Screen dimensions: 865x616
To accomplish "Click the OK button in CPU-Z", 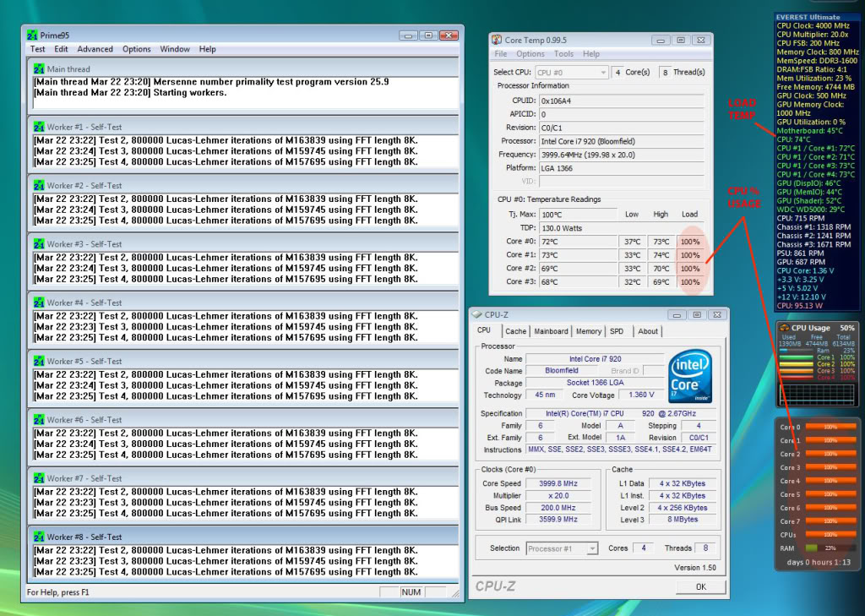I will tap(700, 586).
